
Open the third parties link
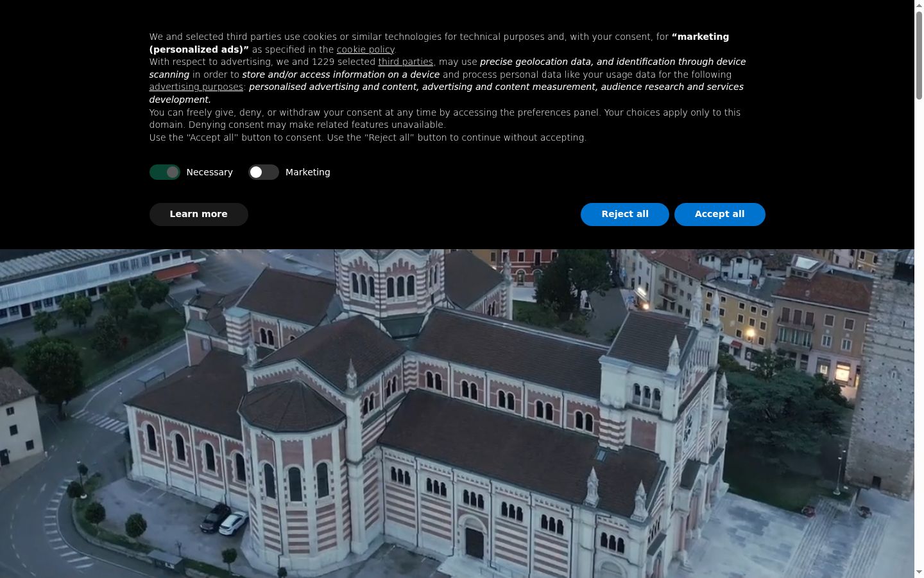[x=406, y=62]
